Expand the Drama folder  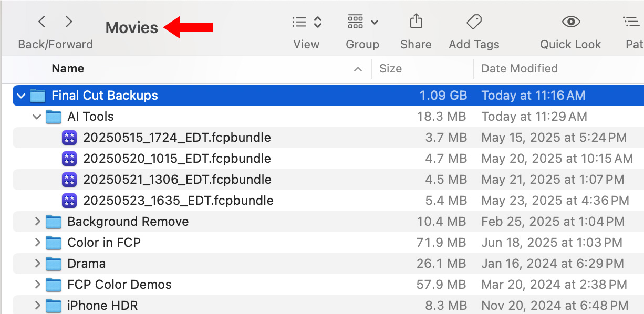pyautogui.click(x=37, y=264)
